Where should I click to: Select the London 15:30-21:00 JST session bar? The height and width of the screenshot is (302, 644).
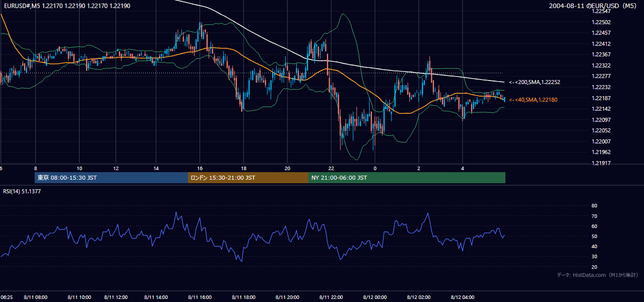click(x=248, y=178)
